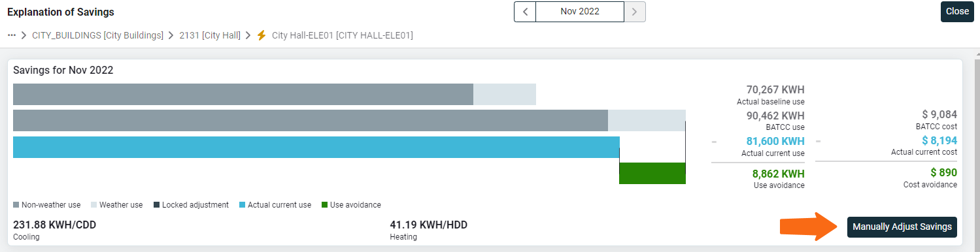Image resolution: width=980 pixels, height=252 pixels.
Task: Open 2131 [City Hall] breadcrumb
Action: [x=210, y=35]
